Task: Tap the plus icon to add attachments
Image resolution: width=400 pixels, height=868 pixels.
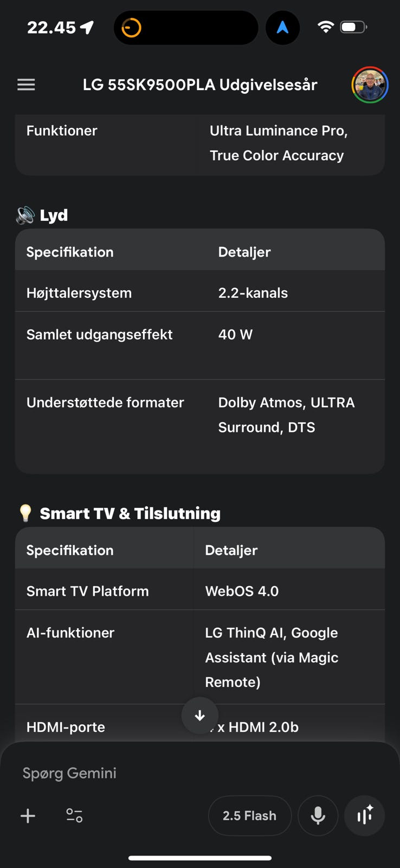Action: click(x=28, y=815)
